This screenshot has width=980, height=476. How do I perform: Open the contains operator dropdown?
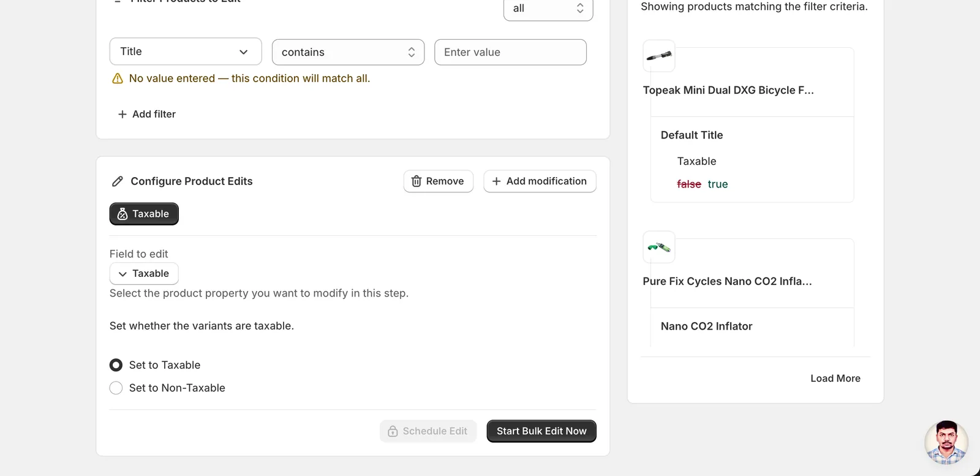[x=348, y=52]
